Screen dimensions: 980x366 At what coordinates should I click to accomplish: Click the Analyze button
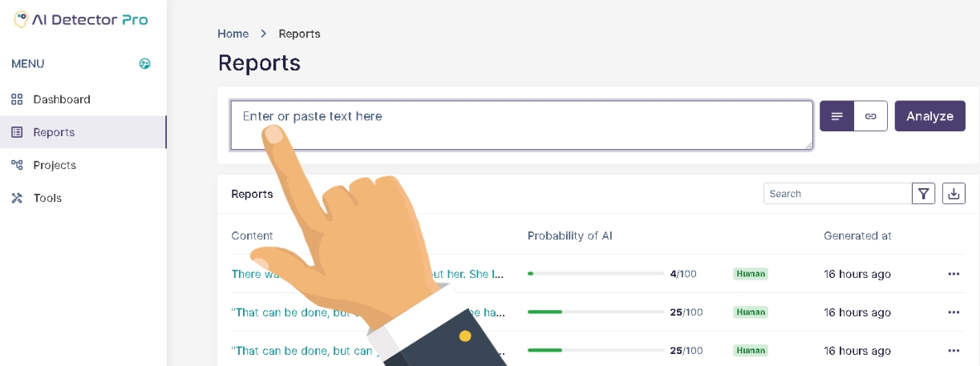click(x=930, y=116)
